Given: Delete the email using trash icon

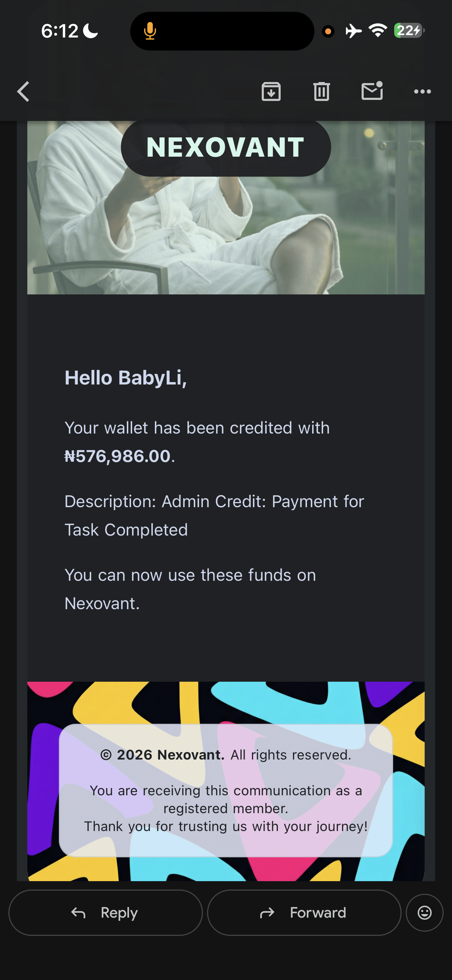Looking at the screenshot, I should 322,92.
